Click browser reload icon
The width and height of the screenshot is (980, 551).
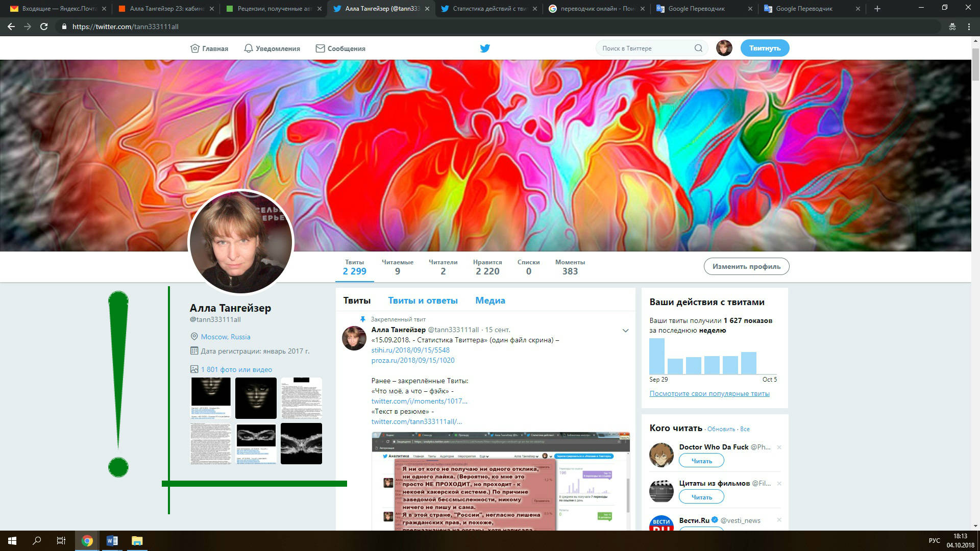coord(44,27)
